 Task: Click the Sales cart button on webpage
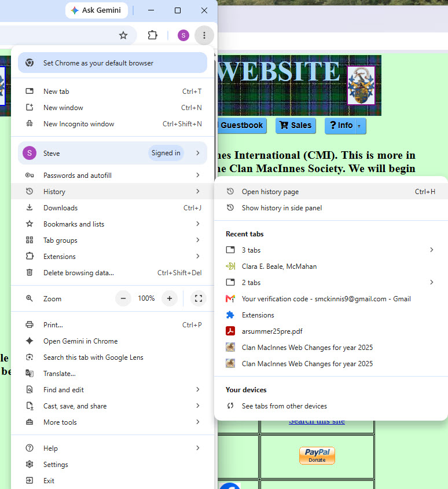coord(296,125)
